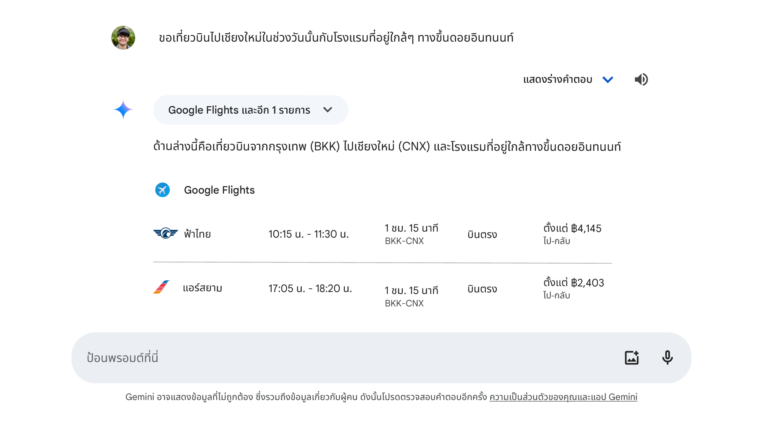The image size is (768, 432).
Task: Open the แสดงร่างคำตอบ label
Action: [557, 79]
